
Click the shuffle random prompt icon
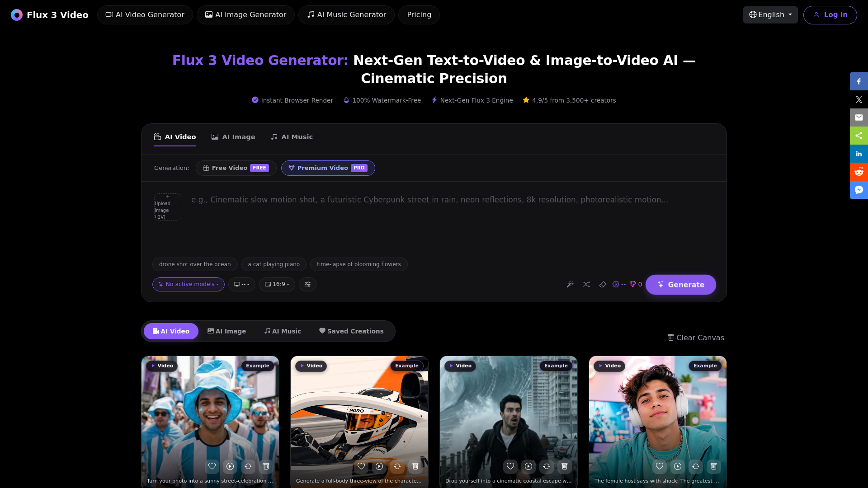(586, 284)
